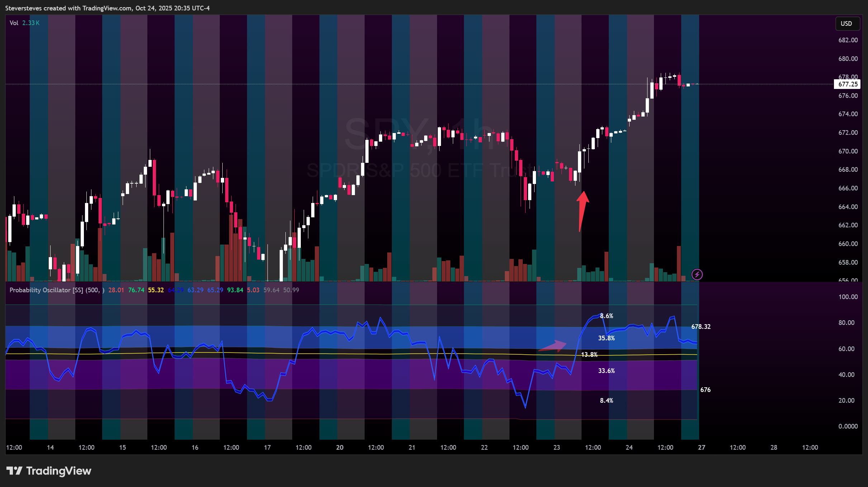Screen dimensions: 868x487
Task: Click the red oscillator value 28.01
Action: tap(116, 290)
